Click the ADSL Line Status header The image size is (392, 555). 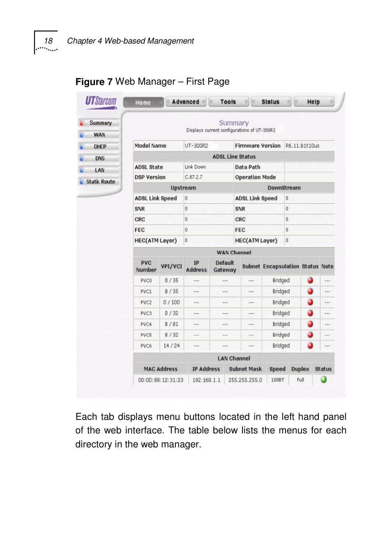point(234,157)
